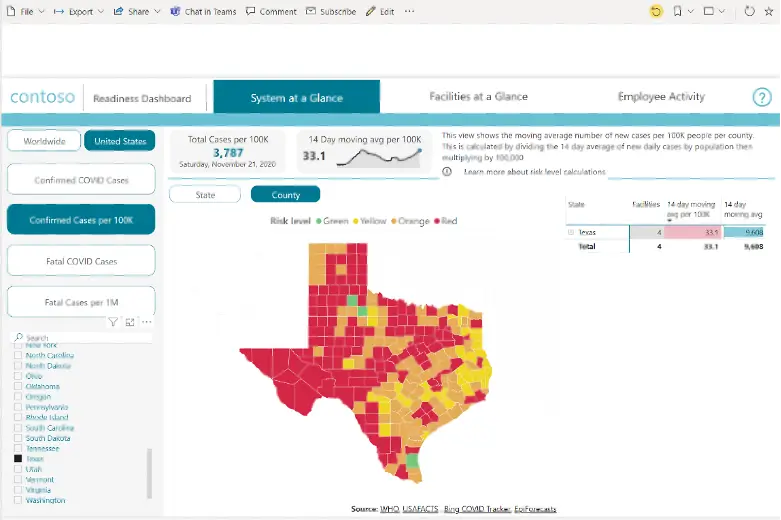
Task: Expand the Export dropdown
Action: pyautogui.click(x=80, y=11)
